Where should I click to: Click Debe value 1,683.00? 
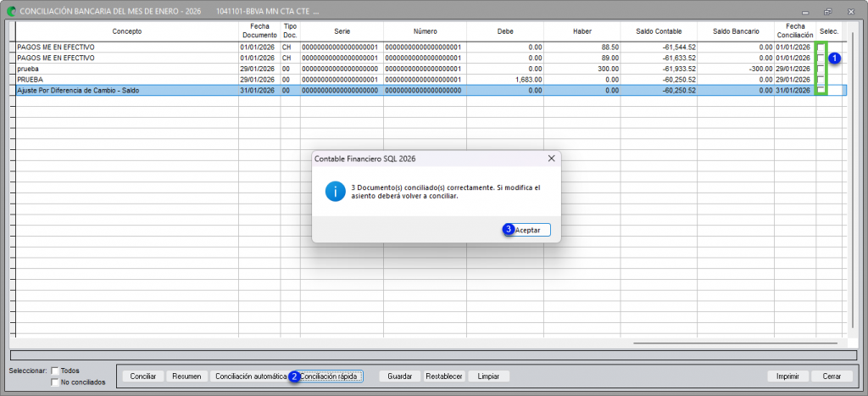click(529, 79)
